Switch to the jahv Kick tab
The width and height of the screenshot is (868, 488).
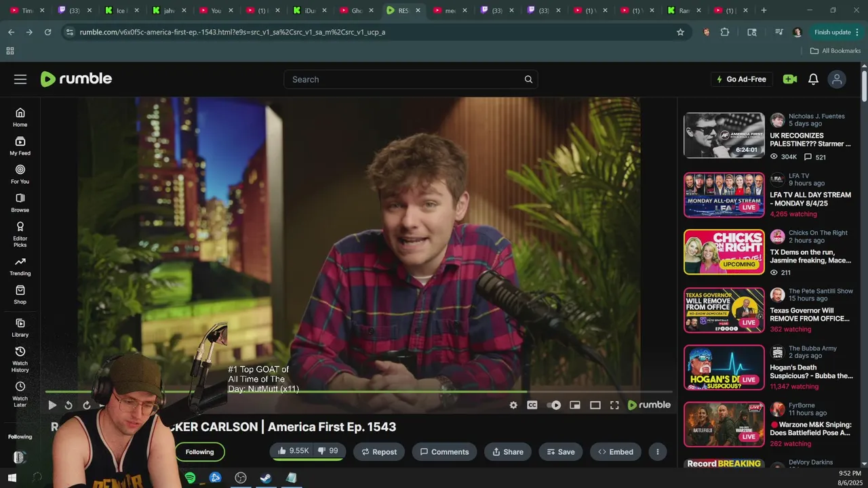pyautogui.click(x=169, y=10)
